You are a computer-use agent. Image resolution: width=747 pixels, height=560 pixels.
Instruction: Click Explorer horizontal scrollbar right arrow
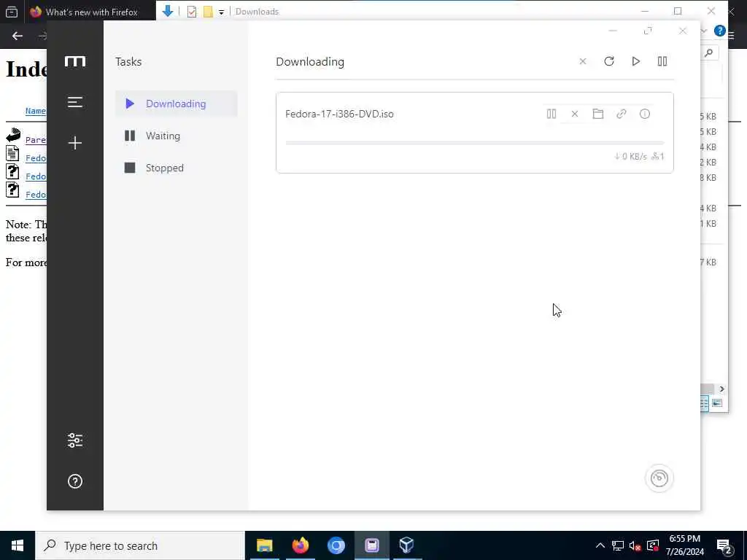pyautogui.click(x=721, y=389)
